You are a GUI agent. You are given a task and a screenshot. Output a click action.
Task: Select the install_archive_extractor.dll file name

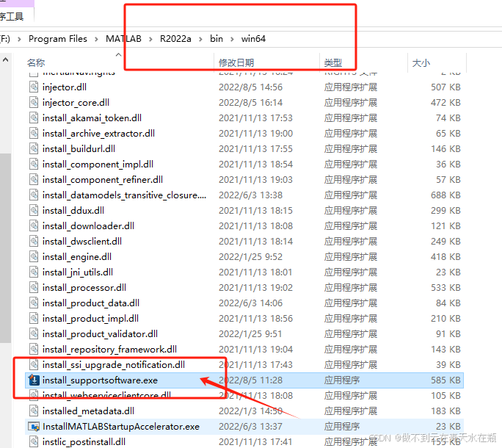pyautogui.click(x=98, y=133)
